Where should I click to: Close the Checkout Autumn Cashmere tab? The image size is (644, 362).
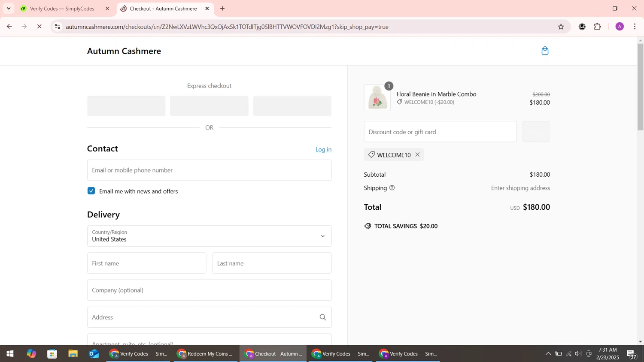(x=207, y=9)
